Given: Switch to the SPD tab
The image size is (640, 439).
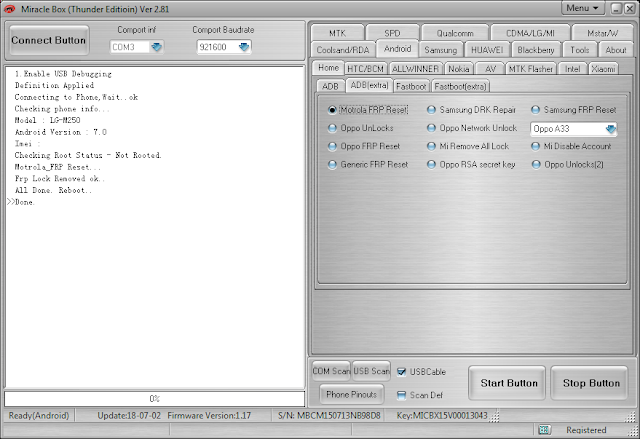Looking at the screenshot, I should click(x=392, y=33).
